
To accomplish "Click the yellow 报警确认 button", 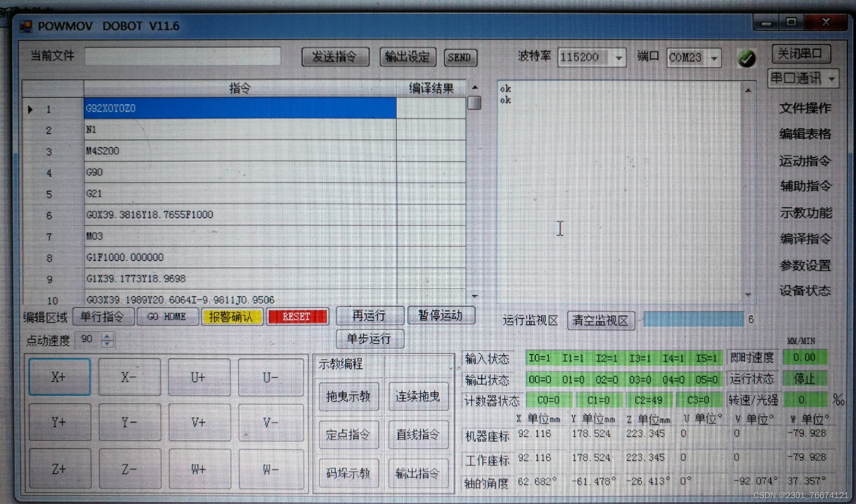I will click(x=232, y=317).
